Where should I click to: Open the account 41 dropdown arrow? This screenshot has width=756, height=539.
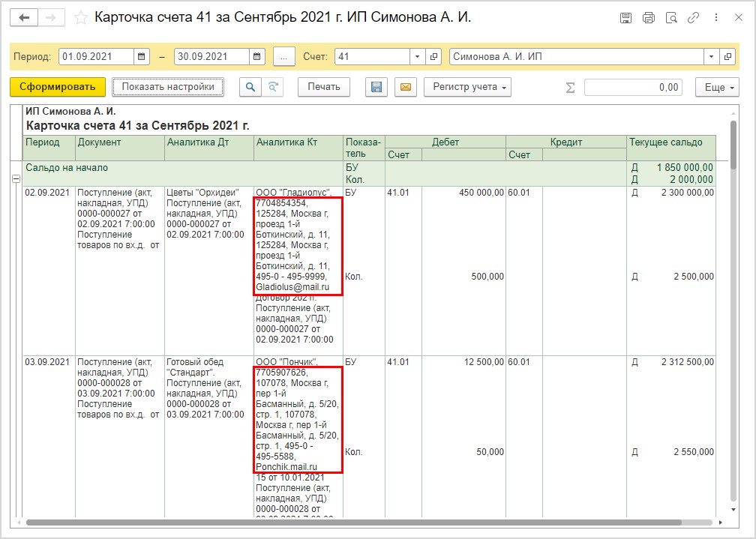[x=417, y=56]
